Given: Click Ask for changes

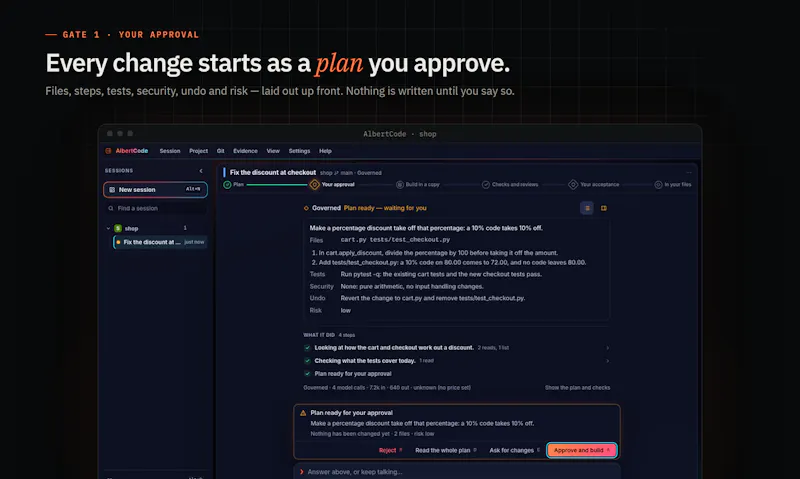Looking at the screenshot, I should point(514,450).
